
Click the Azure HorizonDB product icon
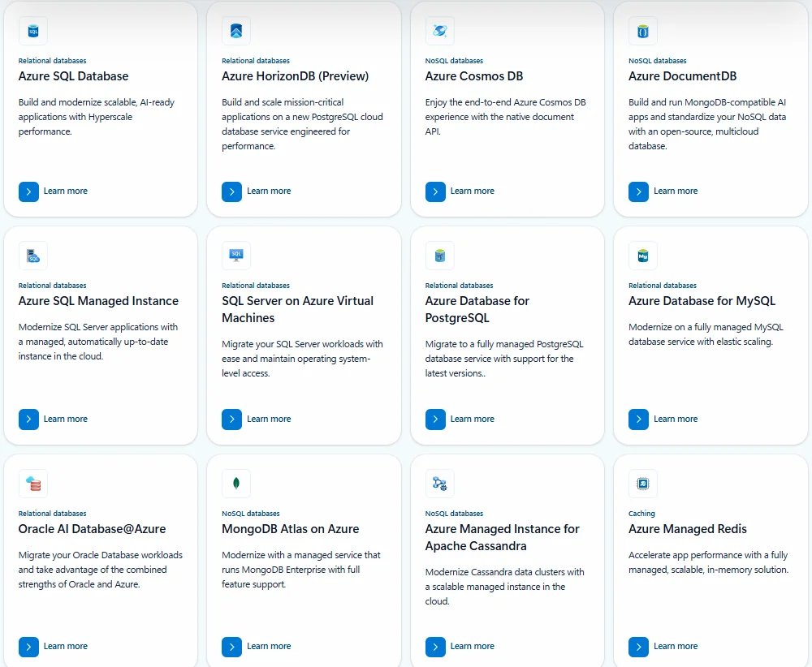(236, 31)
